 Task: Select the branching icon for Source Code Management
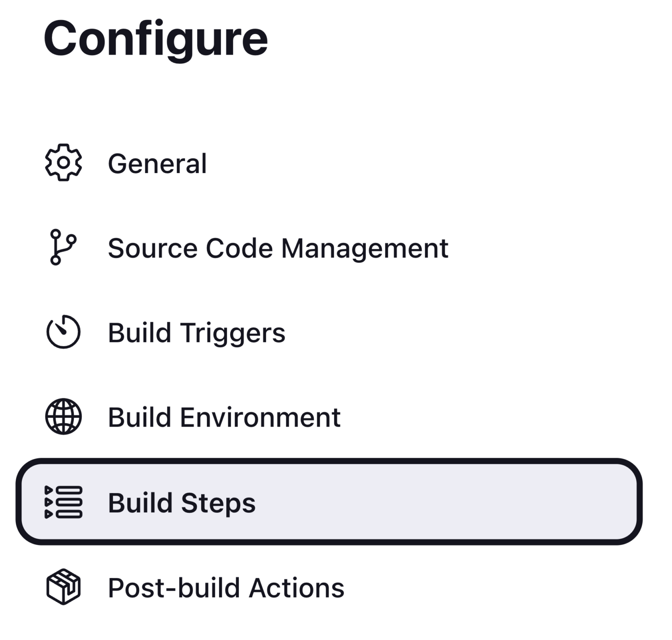coord(63,248)
